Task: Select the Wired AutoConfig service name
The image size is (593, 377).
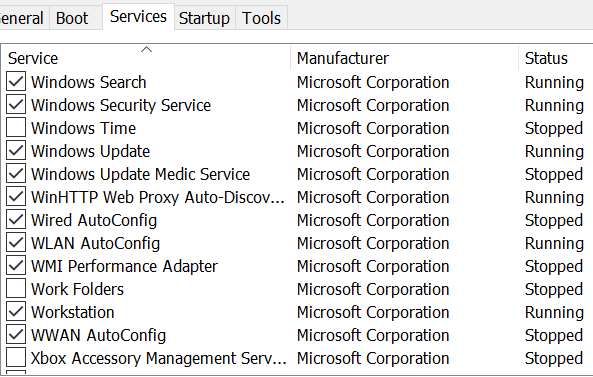Action: 94,220
